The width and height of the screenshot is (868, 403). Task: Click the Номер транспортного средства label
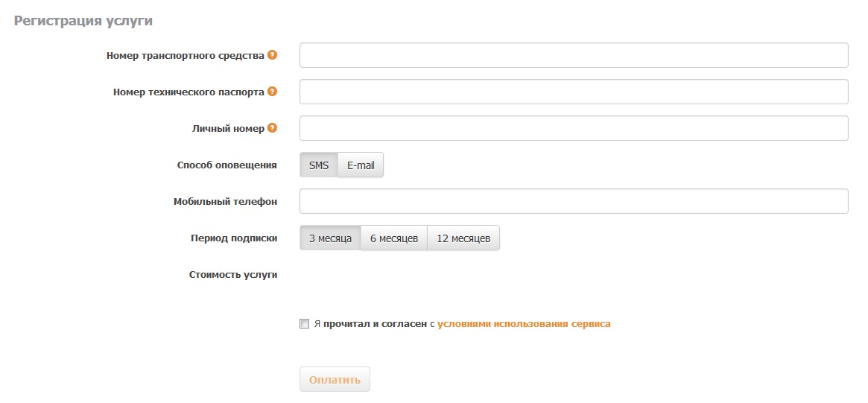(186, 55)
